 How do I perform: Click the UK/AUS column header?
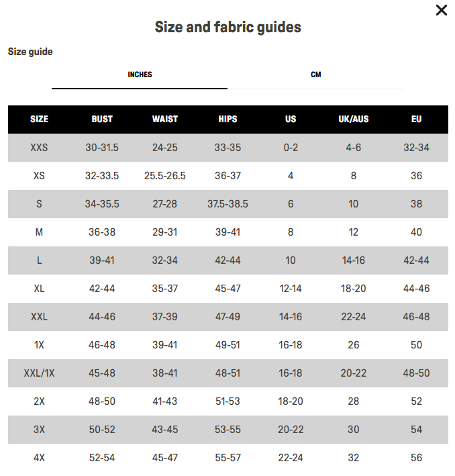(353, 120)
